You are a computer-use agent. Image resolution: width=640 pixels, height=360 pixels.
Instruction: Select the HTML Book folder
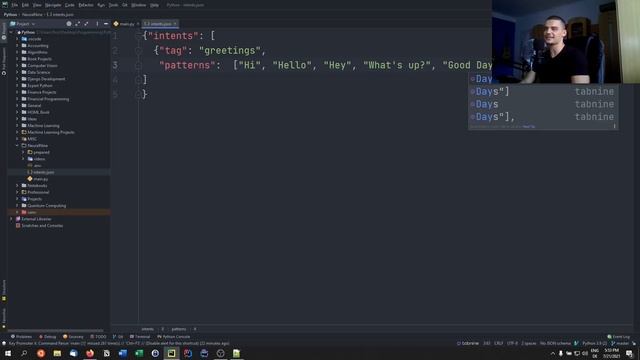click(38, 112)
